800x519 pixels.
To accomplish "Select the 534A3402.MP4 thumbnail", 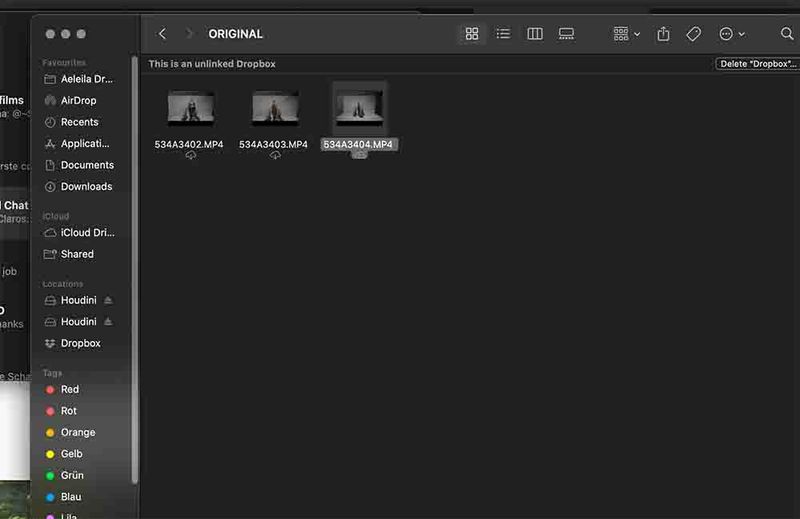I will (191, 108).
